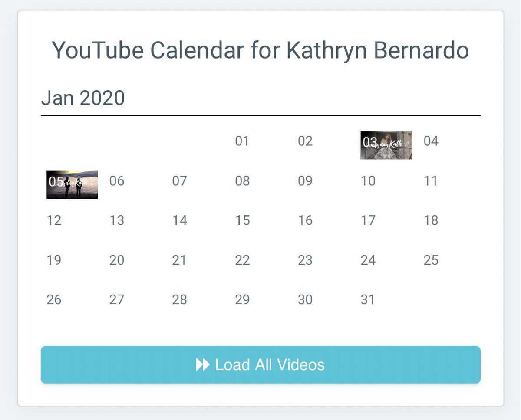This screenshot has height=420, width=521.
Task: Open the video thumbnail on day 03
Action: (386, 145)
